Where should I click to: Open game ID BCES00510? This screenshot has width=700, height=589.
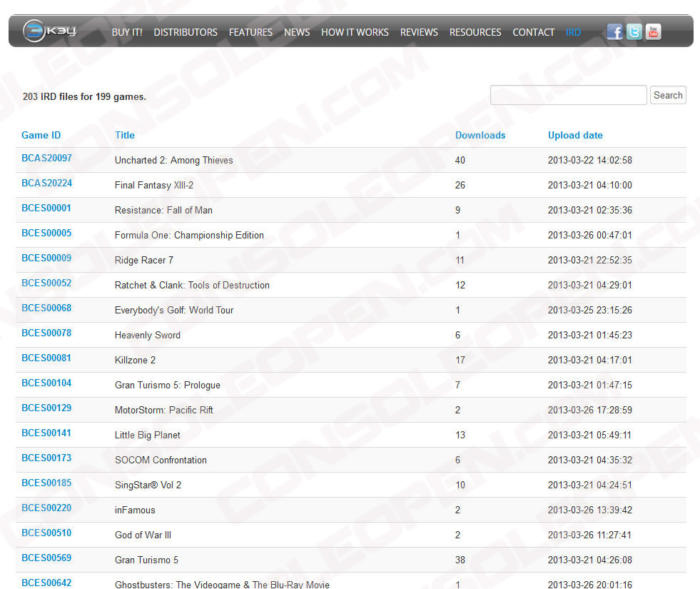[46, 533]
